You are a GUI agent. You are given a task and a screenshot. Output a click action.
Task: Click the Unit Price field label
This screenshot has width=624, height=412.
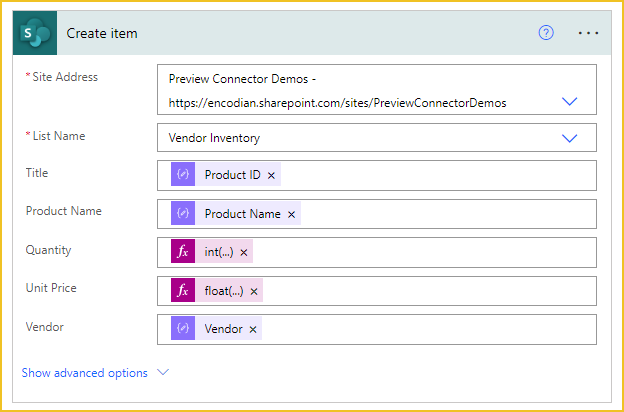coord(51,288)
